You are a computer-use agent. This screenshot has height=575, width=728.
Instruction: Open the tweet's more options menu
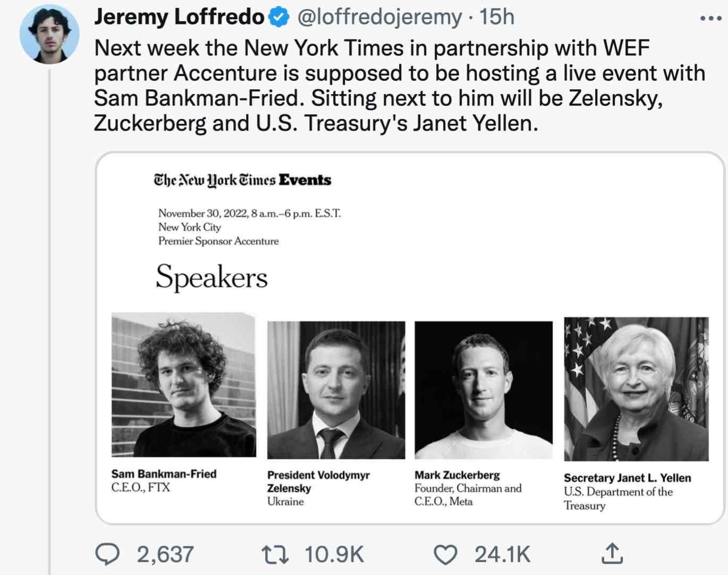tap(709, 19)
